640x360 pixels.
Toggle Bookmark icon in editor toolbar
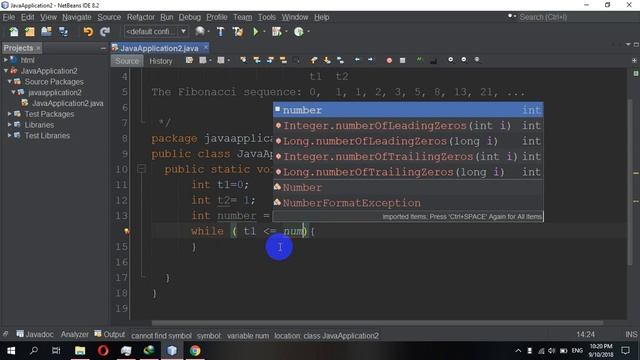point(340,60)
